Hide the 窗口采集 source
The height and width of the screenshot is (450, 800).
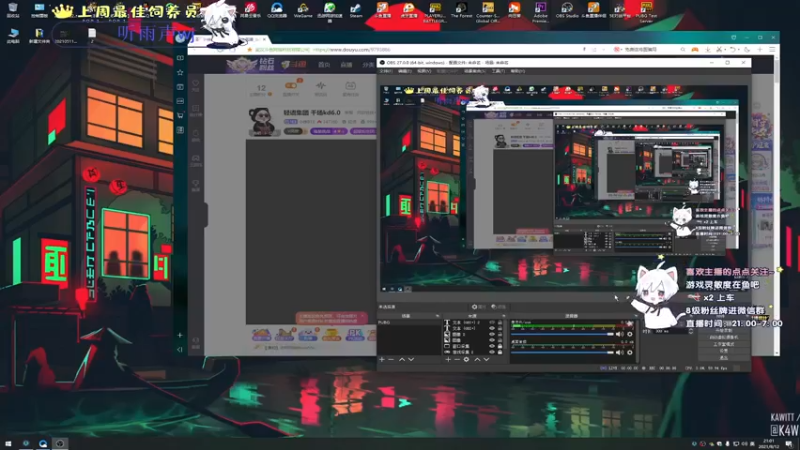point(492,346)
